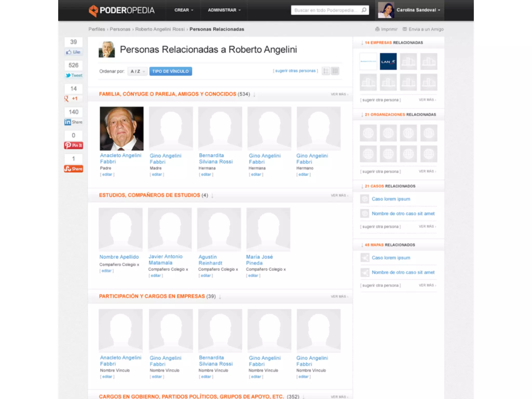Open the A / Z sort dropdown
This screenshot has height=399, width=532.
(137, 71)
